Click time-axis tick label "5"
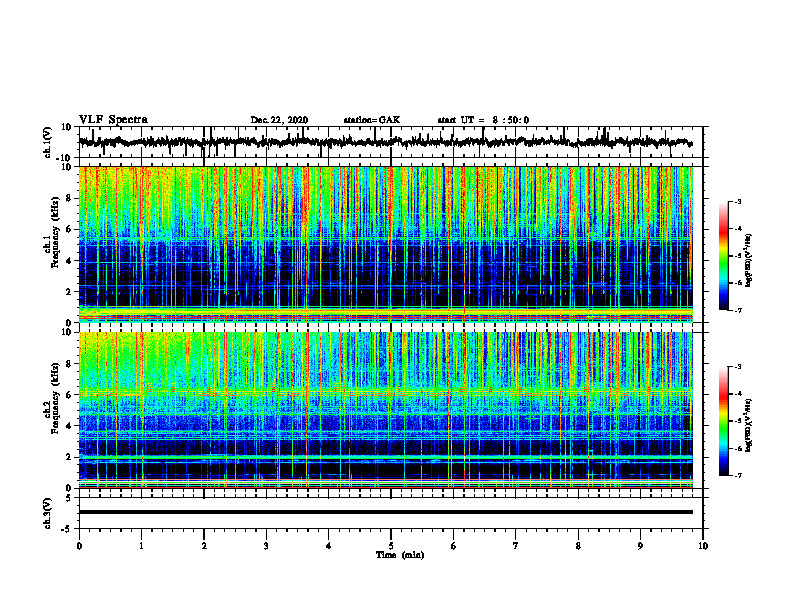792x612 pixels. tap(391, 546)
